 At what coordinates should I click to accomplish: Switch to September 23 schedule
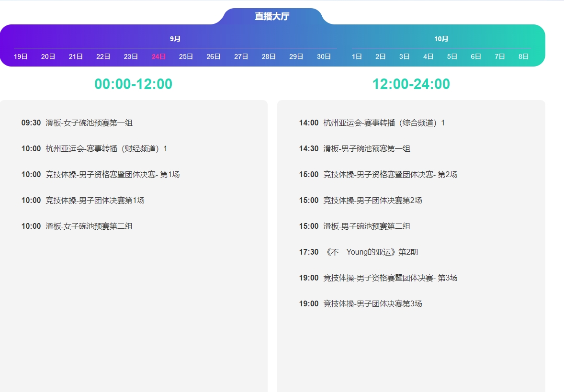pyautogui.click(x=131, y=56)
